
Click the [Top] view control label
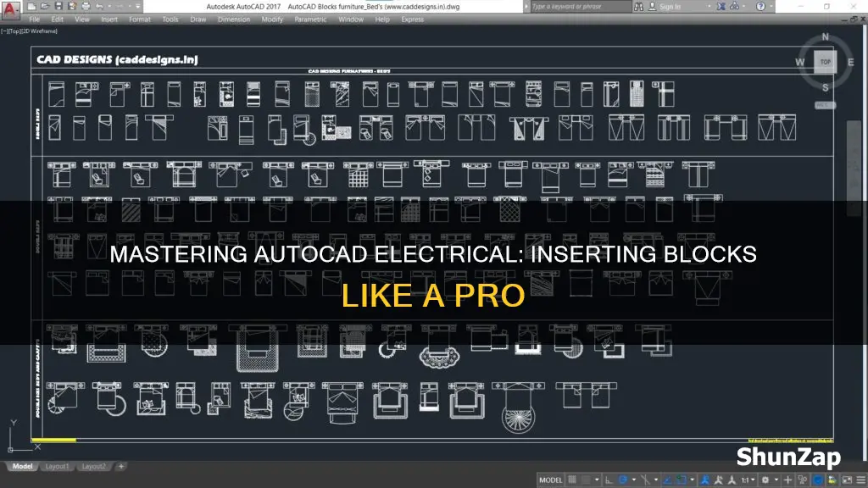pos(15,31)
